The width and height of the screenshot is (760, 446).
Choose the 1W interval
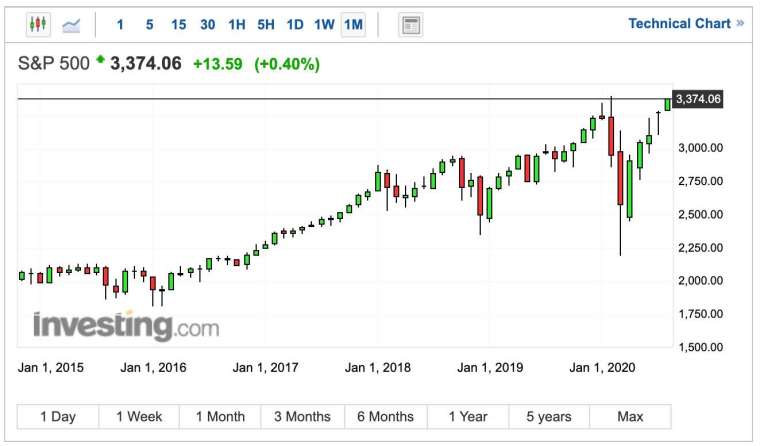click(x=324, y=25)
